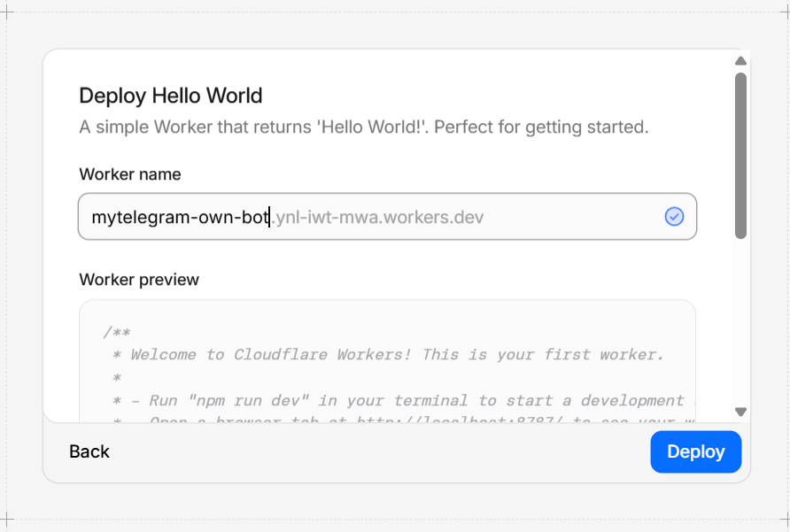
Task: Click the blue validation checkmark icon
Action: point(674,216)
